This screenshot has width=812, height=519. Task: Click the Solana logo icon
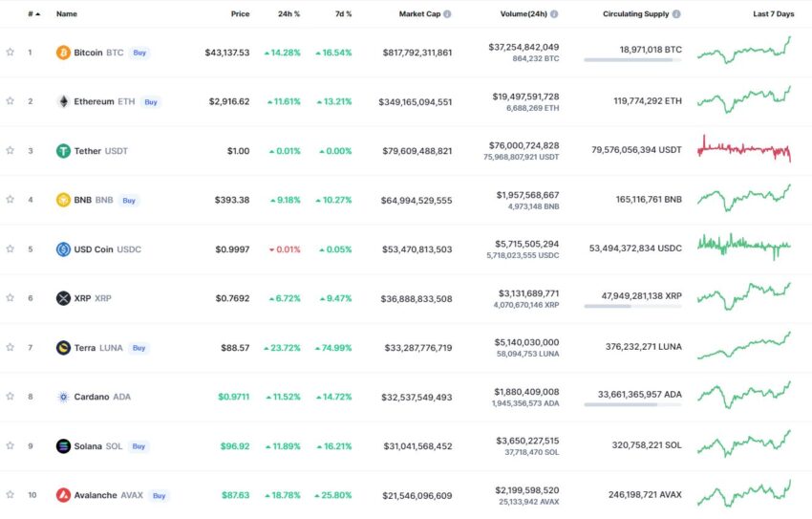tap(63, 446)
